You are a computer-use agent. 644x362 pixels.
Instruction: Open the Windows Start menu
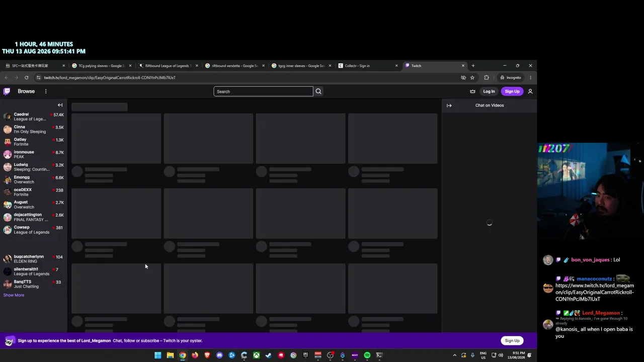pos(158,355)
